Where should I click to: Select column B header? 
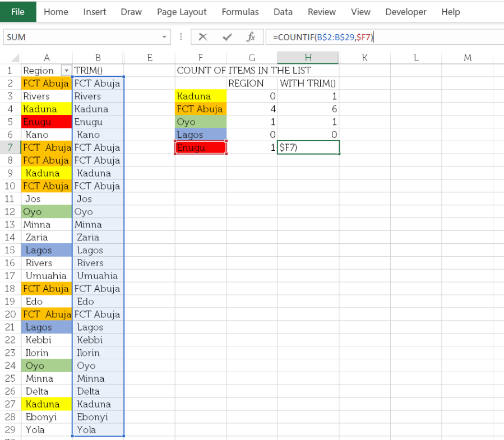click(98, 58)
